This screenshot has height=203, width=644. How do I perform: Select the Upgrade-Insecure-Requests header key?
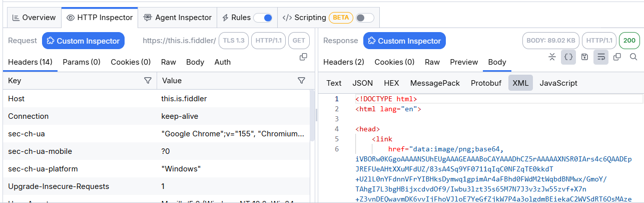point(59,186)
